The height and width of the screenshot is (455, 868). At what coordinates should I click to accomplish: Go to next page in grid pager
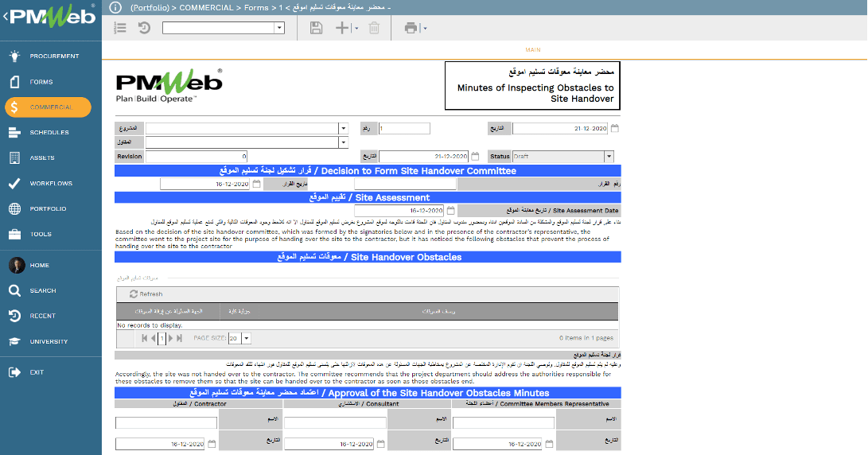point(170,338)
